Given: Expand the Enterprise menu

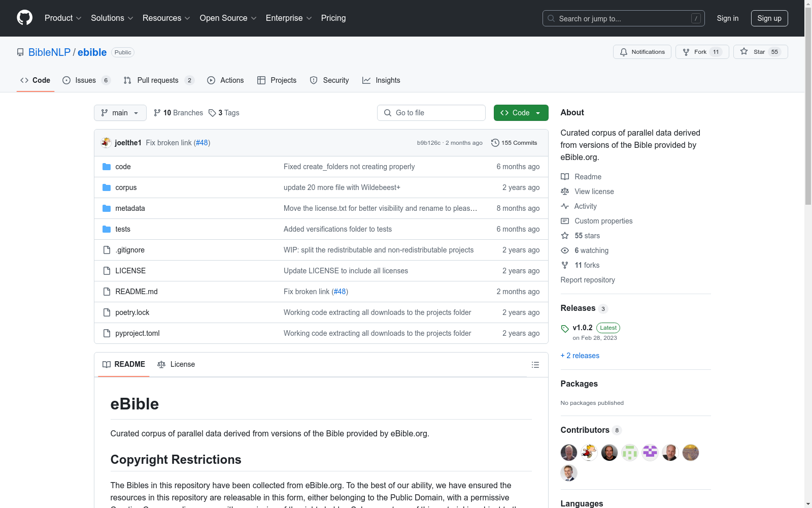Looking at the screenshot, I should pos(289,18).
